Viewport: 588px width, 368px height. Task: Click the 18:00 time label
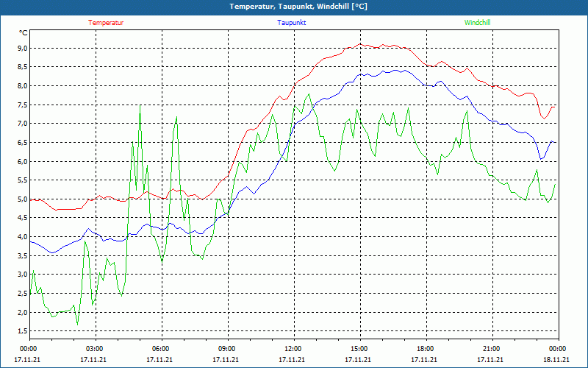[426, 349]
